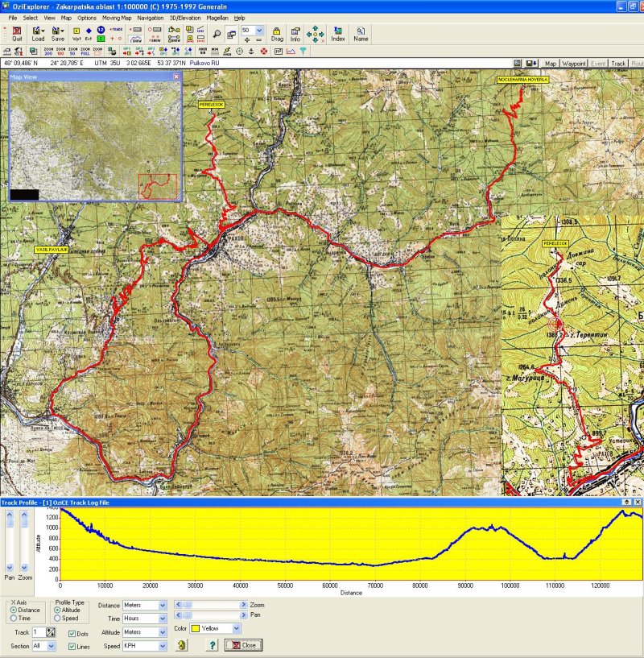Open the Navigation menu
Image resolution: width=644 pixels, height=658 pixels.
(x=150, y=17)
